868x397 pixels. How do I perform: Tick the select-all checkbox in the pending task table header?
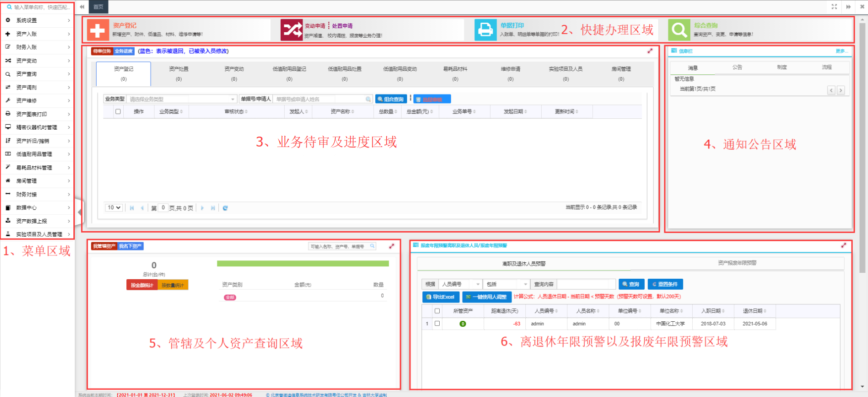(118, 112)
